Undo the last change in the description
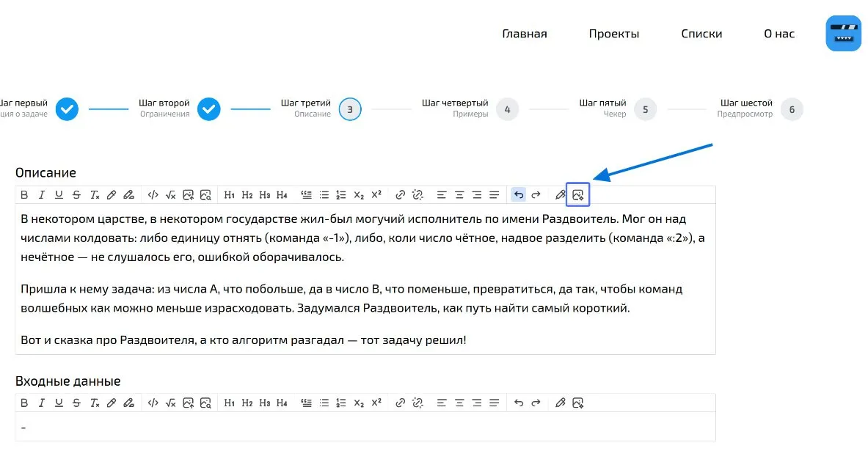This screenshot has width=868, height=462. click(518, 194)
